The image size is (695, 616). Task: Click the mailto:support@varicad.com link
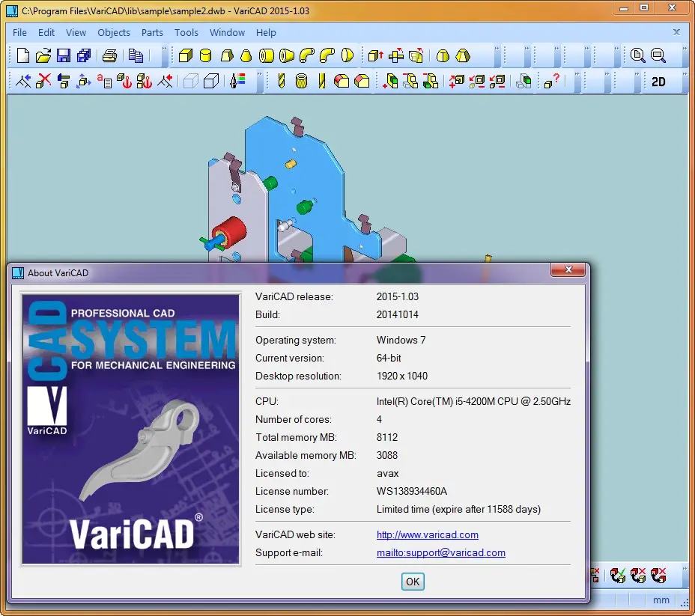(x=440, y=552)
